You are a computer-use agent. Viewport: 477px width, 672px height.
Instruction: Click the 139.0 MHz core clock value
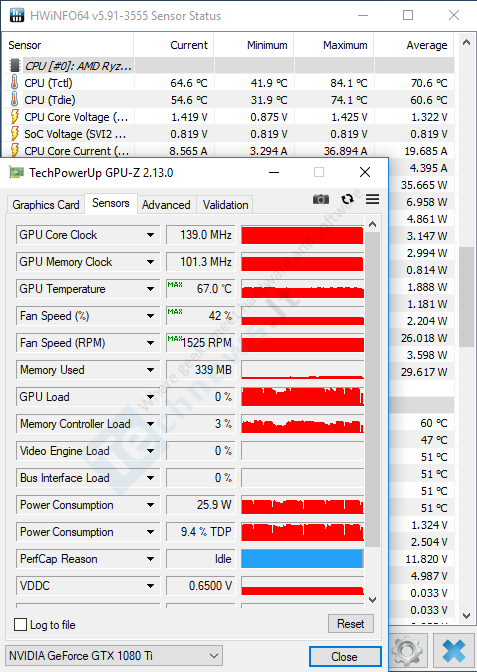pyautogui.click(x=201, y=235)
